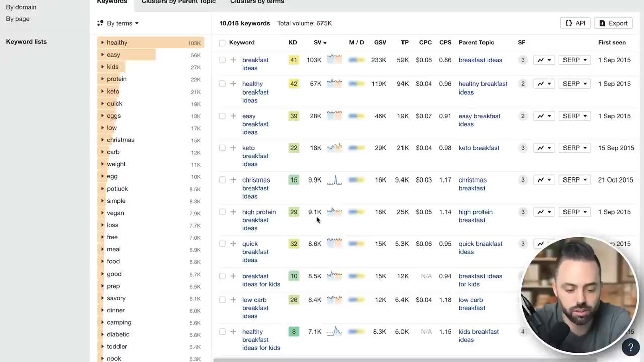This screenshot has width=644, height=362.
Task: Check the 'healthy breakfast ideas' row checkbox
Action: pos(222,84)
